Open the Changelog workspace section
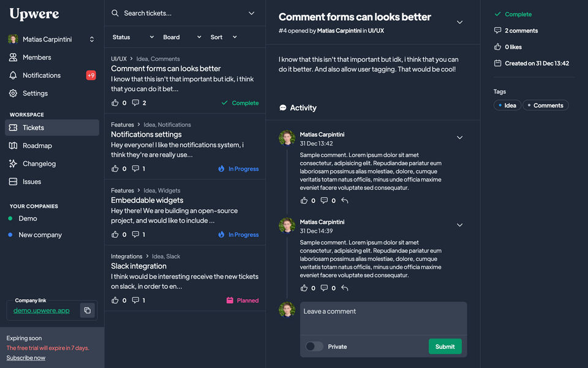This screenshot has height=368, width=588. click(39, 164)
